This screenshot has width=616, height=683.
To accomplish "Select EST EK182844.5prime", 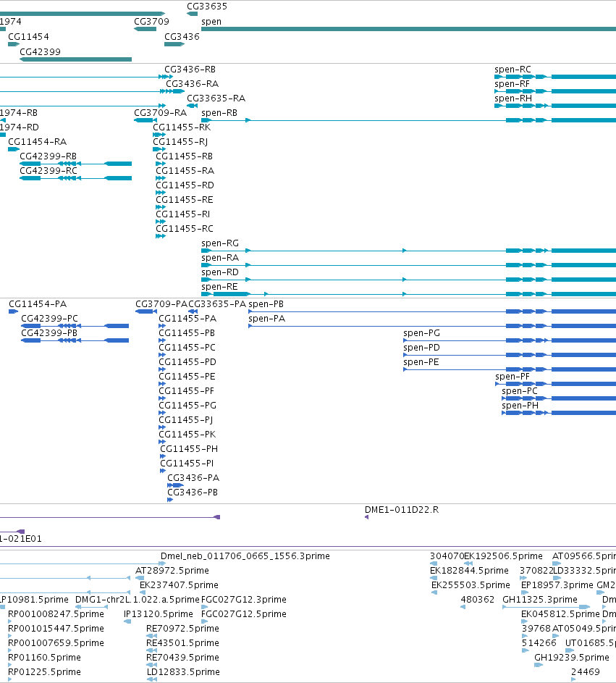I will pos(434,578).
